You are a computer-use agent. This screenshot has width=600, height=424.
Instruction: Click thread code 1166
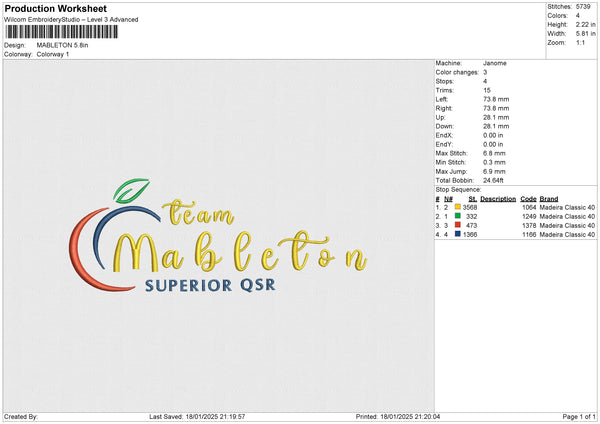point(529,234)
